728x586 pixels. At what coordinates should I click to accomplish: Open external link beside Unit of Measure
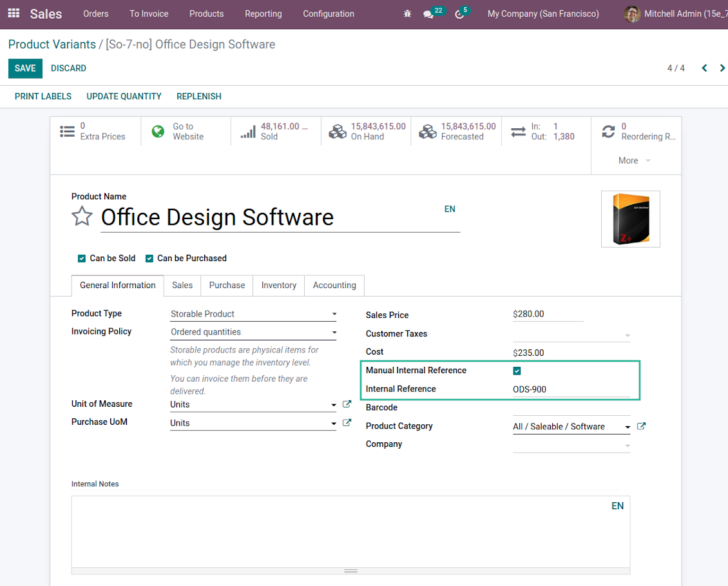[x=347, y=404]
